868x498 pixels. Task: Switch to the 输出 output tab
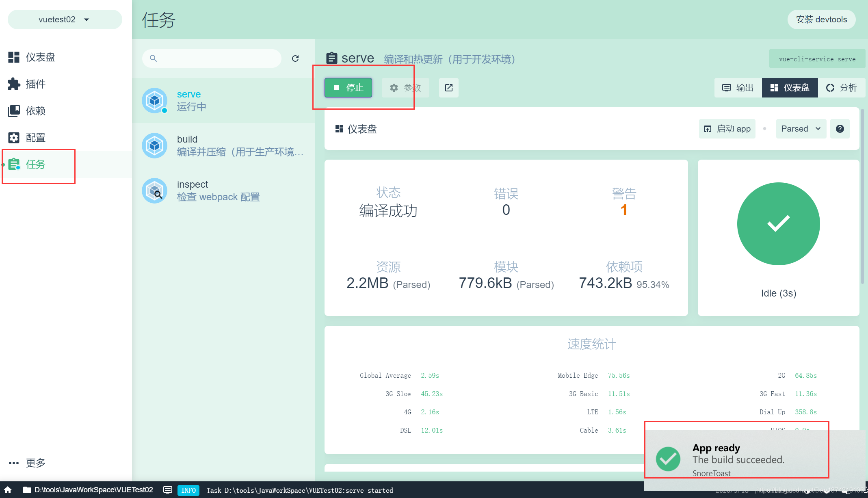click(x=738, y=88)
